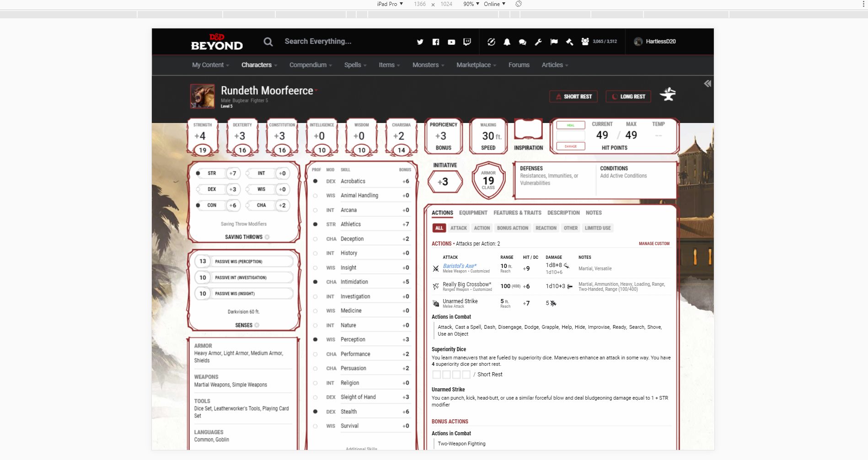Screen dimensions: 868x460
Task: Expand the Articles menu
Action: tap(555, 65)
